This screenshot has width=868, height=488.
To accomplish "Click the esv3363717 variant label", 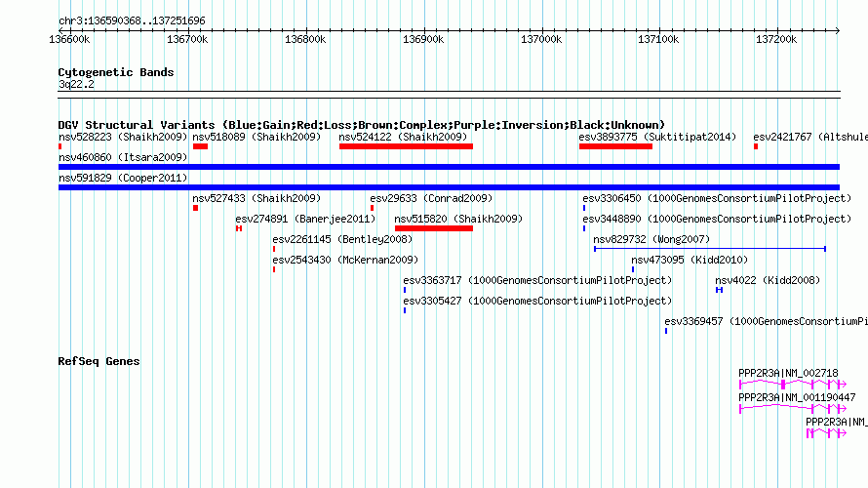I will 537,280.
